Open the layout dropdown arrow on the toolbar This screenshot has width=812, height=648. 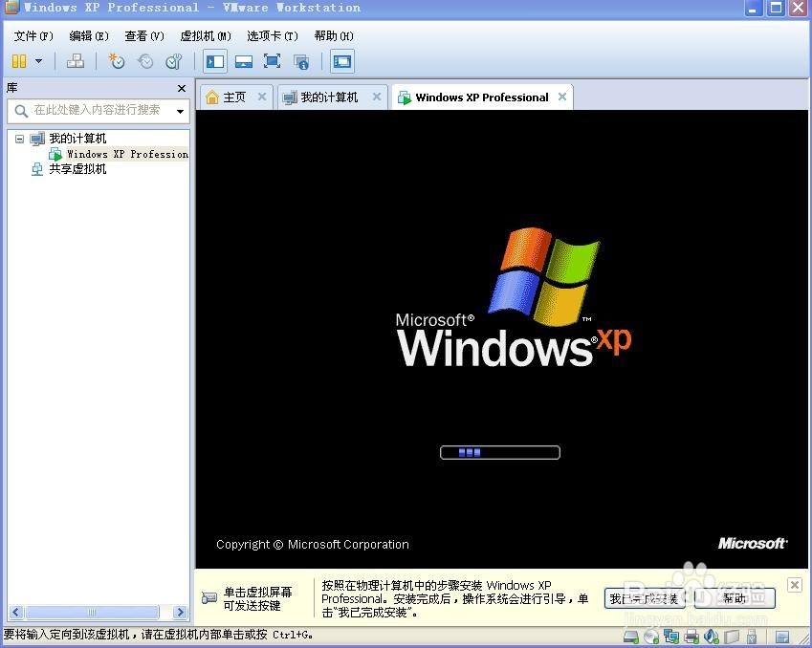pos(39,60)
